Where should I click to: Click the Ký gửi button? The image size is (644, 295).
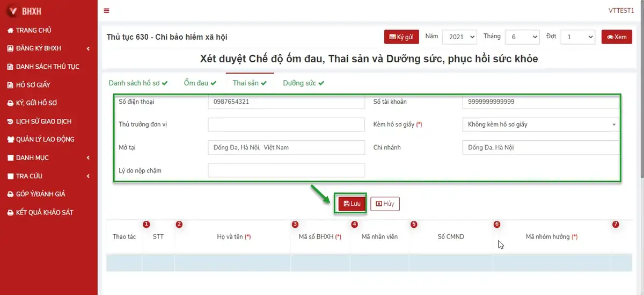[401, 37]
